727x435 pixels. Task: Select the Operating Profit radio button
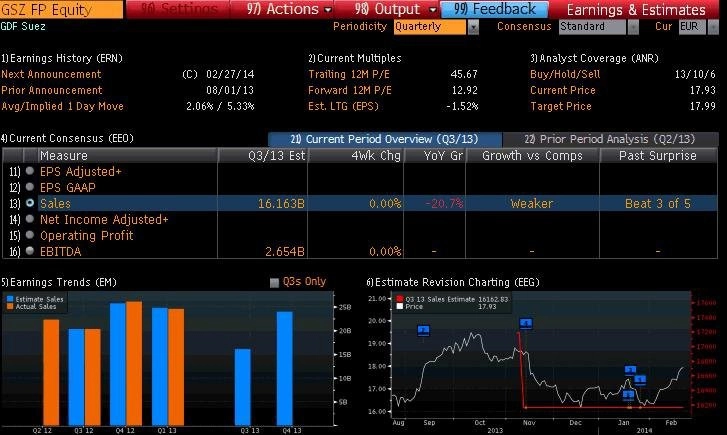[30, 235]
